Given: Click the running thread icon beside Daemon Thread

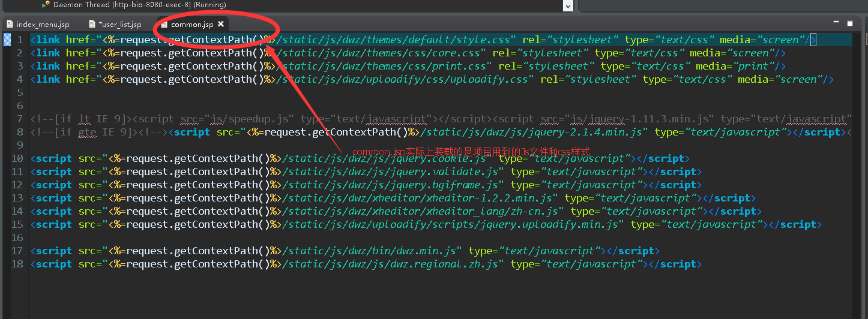Looking at the screenshot, I should (x=46, y=5).
